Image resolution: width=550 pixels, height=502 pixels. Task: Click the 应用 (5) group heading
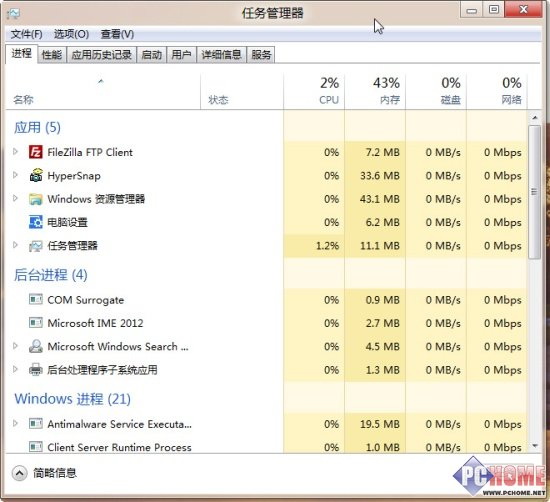click(37, 127)
